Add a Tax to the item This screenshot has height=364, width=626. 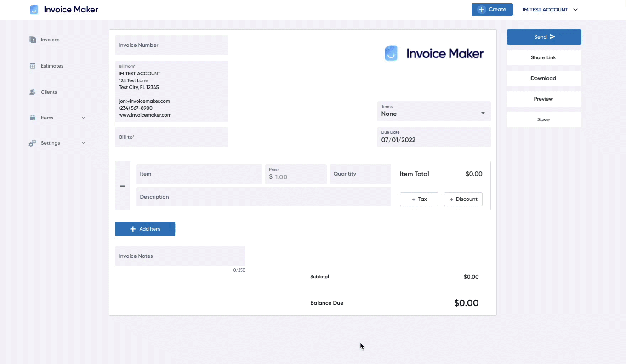coord(419,199)
